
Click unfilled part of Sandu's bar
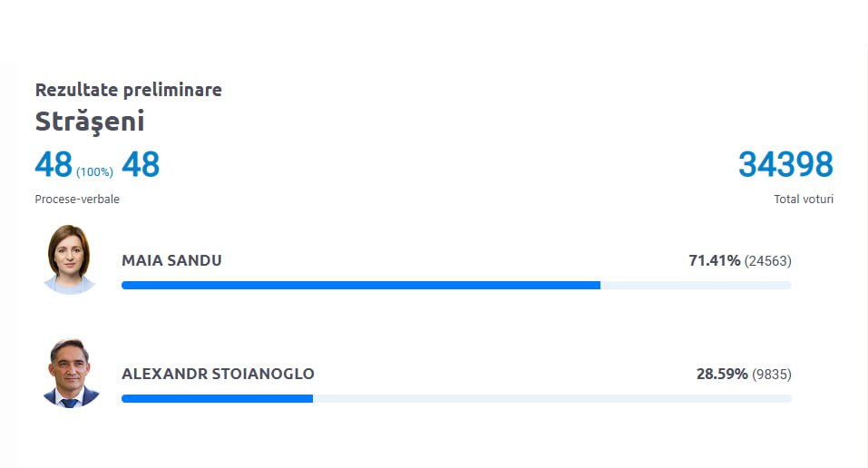point(696,285)
